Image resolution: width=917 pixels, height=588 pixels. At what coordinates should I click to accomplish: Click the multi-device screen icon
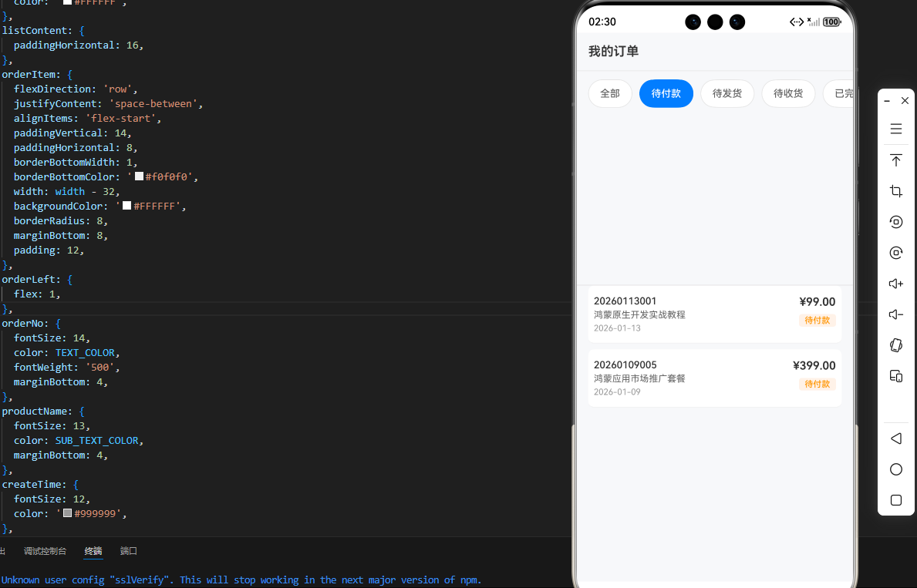(896, 376)
